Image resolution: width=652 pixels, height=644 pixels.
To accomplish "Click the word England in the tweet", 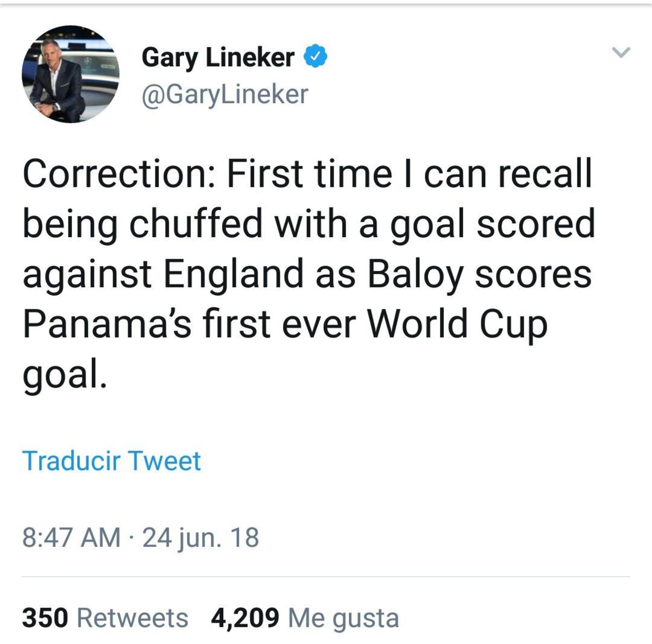I will (x=234, y=274).
